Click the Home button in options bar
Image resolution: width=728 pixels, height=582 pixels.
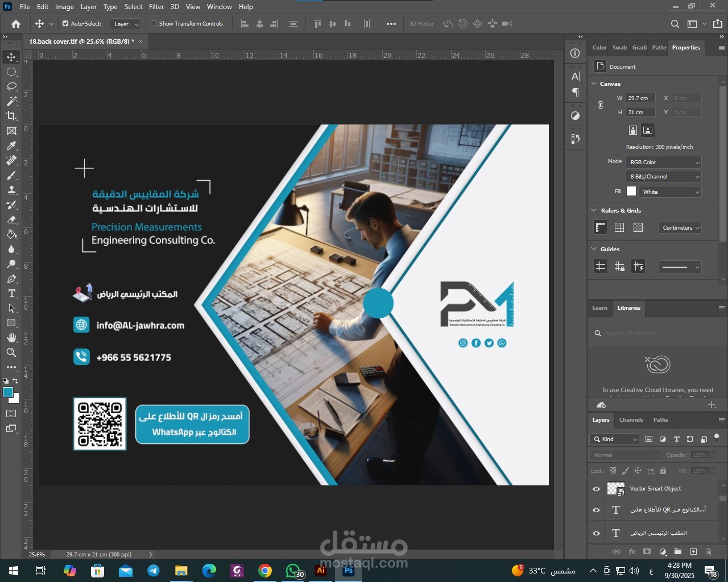coord(16,24)
